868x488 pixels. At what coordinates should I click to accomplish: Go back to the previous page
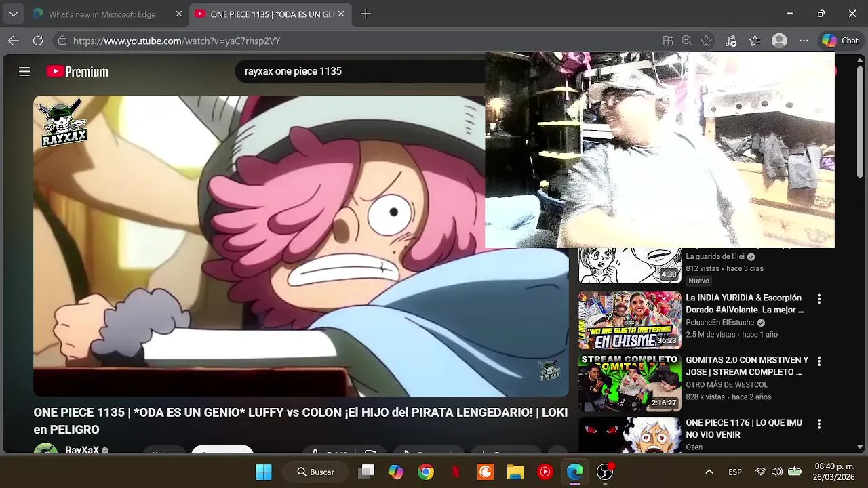[14, 41]
